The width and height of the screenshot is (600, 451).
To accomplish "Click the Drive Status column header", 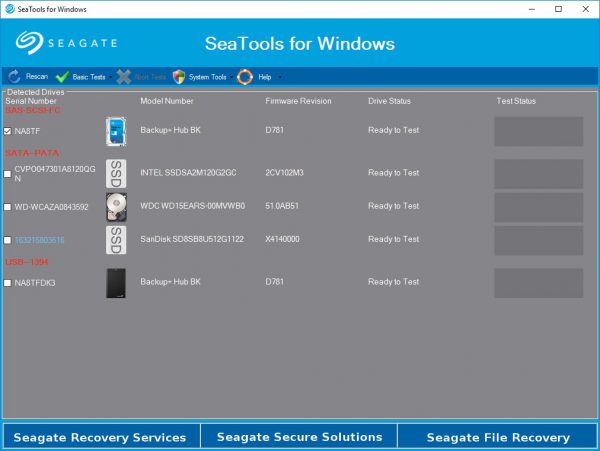I will click(389, 101).
